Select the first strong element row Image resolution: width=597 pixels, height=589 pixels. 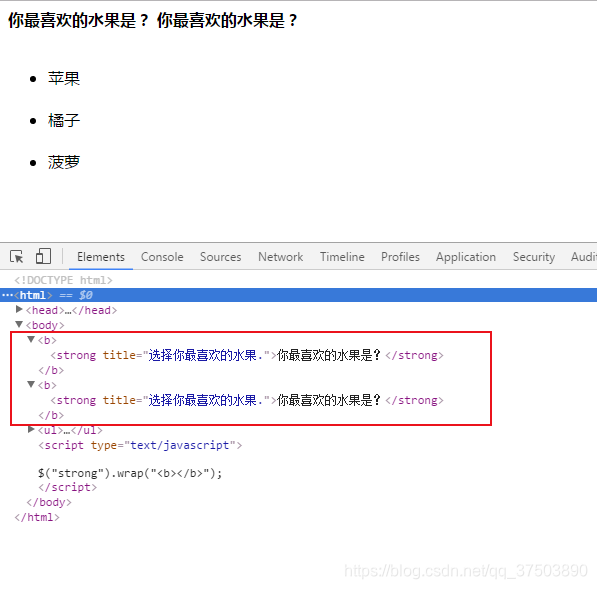(x=247, y=355)
